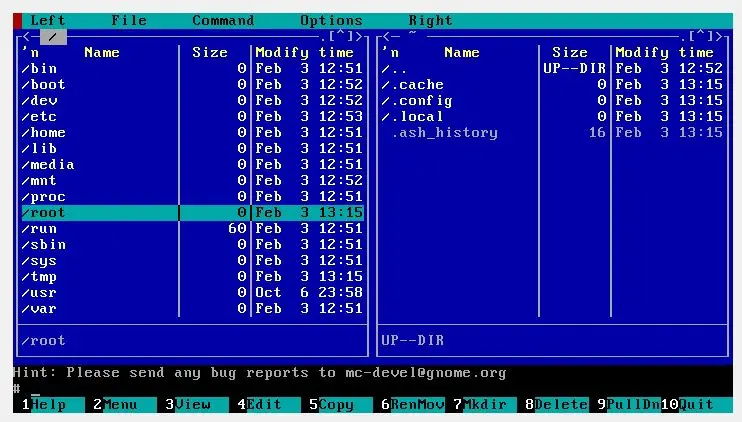742x422 pixels.
Task: Sort right panel by Name column header
Action: pyautogui.click(x=462, y=53)
